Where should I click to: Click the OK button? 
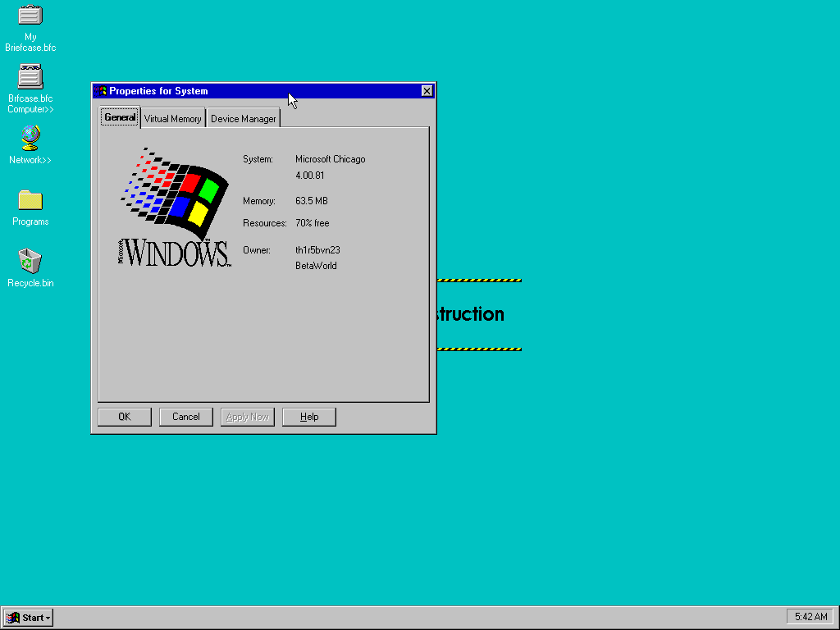(x=123, y=417)
